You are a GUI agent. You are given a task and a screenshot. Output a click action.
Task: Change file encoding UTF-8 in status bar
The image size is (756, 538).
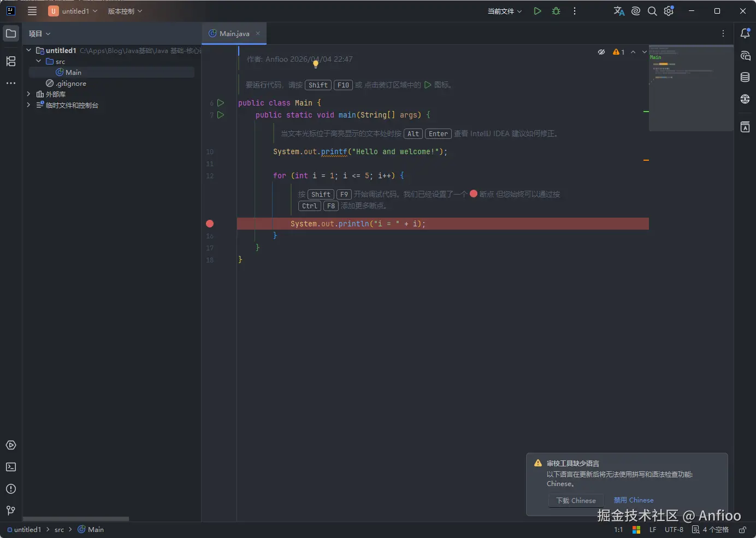(x=674, y=530)
